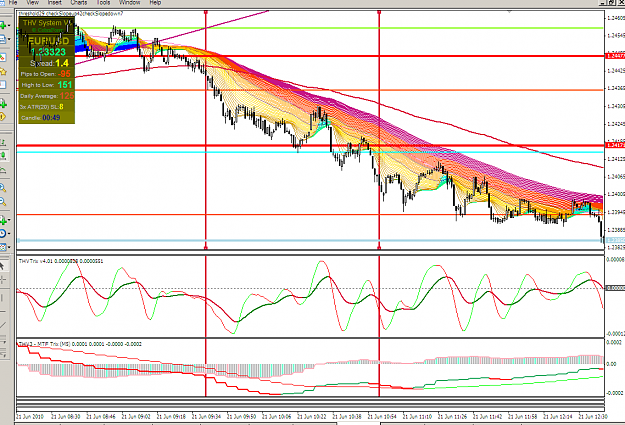
Task: Select the Horizontal Line drawing tool
Action: pos(2,311)
